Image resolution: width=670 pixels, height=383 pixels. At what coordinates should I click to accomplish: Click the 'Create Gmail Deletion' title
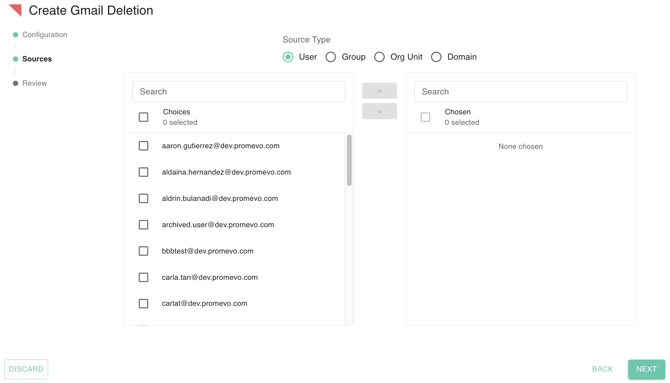[x=91, y=10]
